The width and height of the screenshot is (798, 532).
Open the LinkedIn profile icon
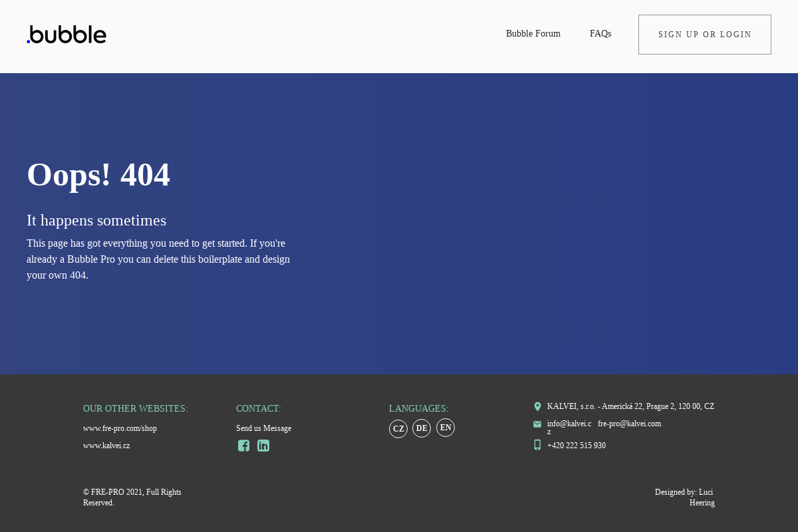pos(263,446)
